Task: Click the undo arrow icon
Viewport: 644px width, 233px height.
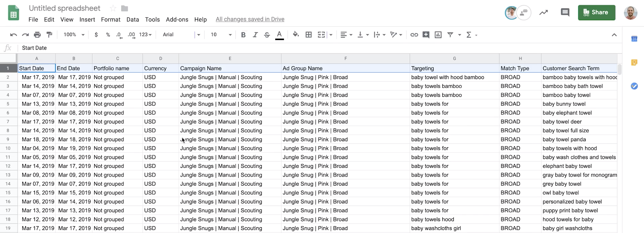Action: (13, 35)
